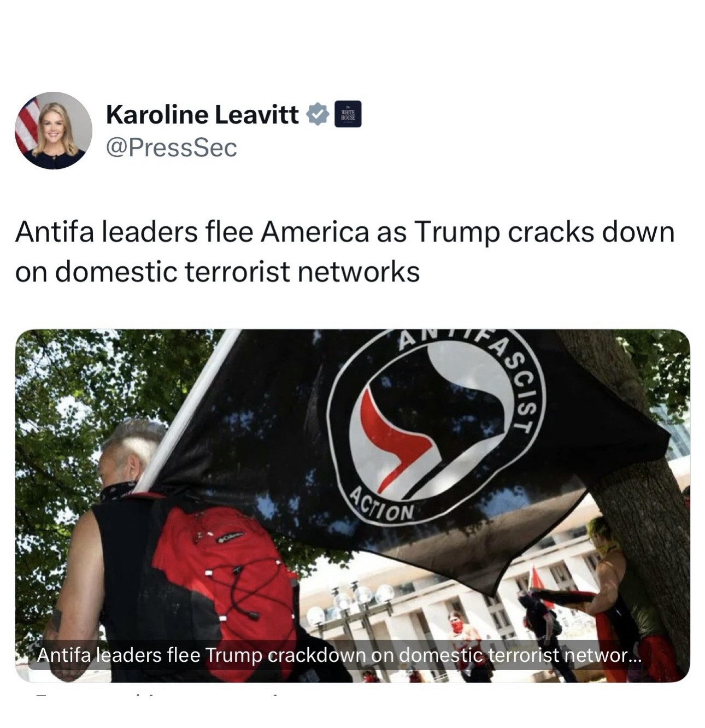Open the White House affiliation badge
Image resolution: width=705 pixels, height=728 pixels.
coord(348,115)
